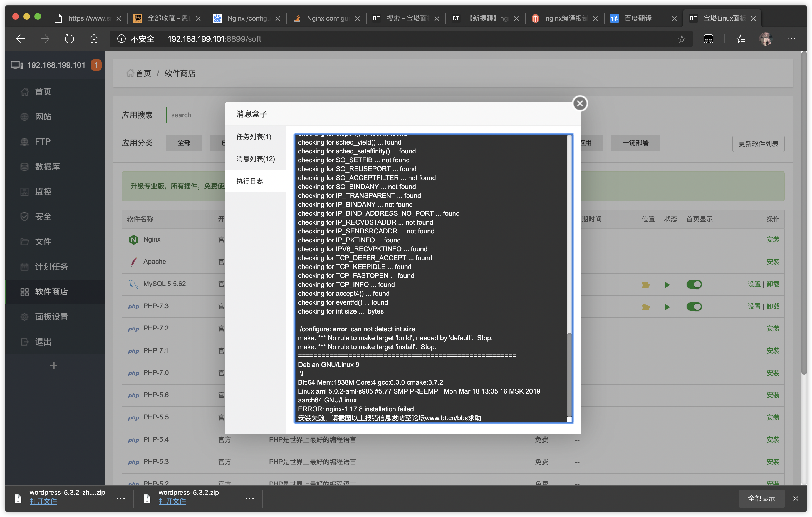Switch to the 任务列表(1) tab
This screenshot has height=517, width=812.
[254, 136]
